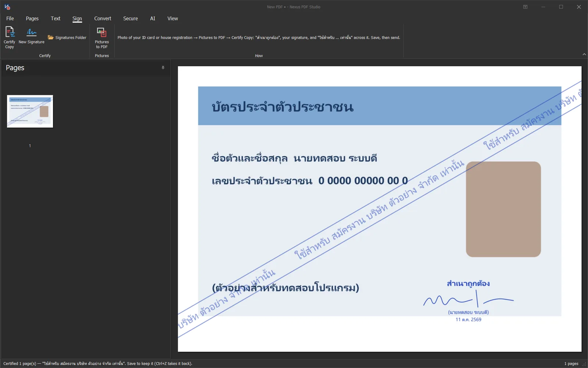
Task: Click the Certify Copy icon
Action: [x=10, y=38]
